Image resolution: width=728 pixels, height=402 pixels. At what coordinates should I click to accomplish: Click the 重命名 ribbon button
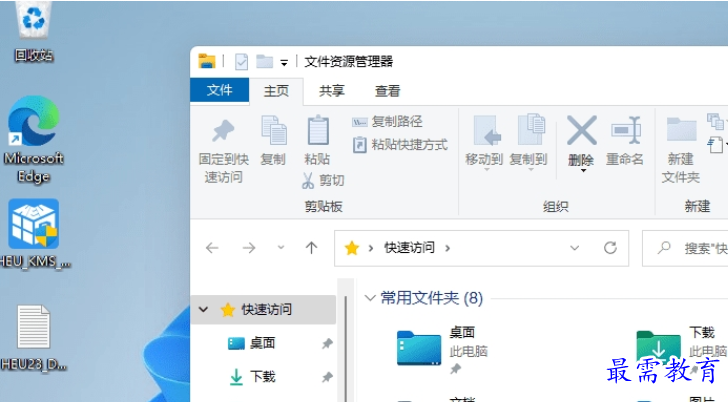coord(625,141)
